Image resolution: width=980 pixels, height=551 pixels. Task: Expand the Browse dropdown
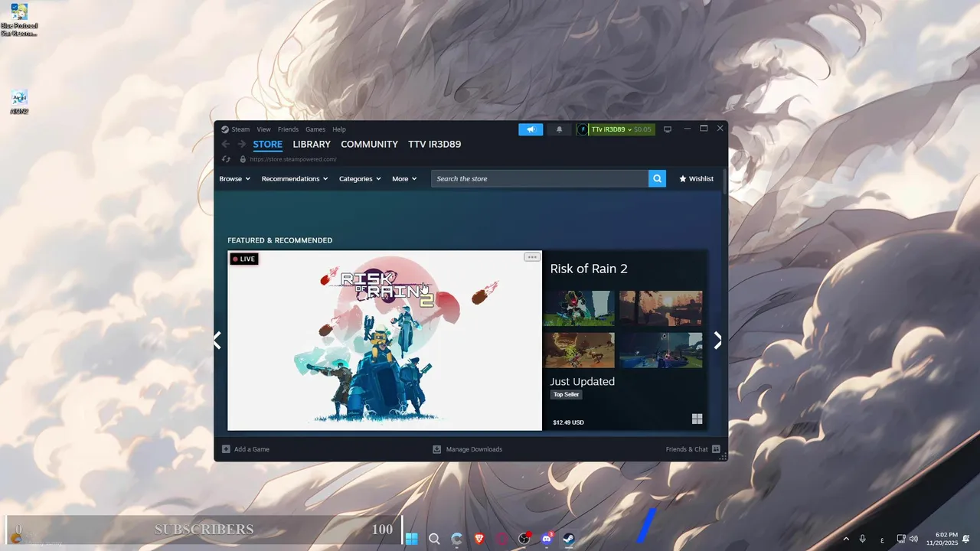click(x=234, y=178)
